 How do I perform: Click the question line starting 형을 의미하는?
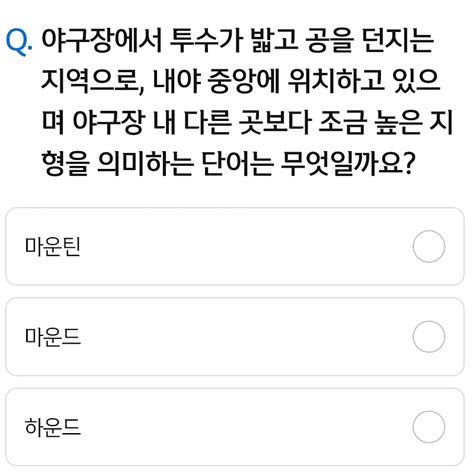point(228,163)
